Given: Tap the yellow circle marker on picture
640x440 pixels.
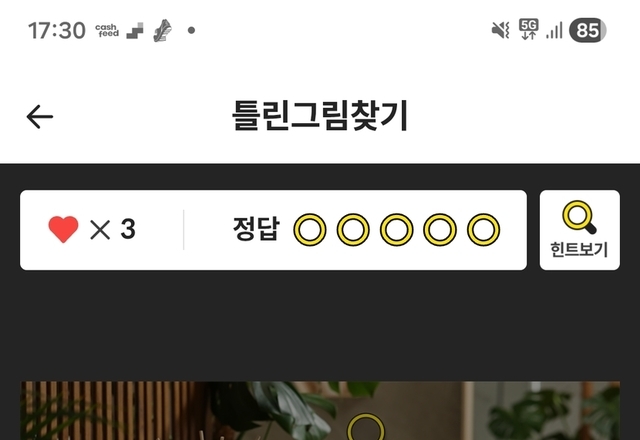Looking at the screenshot, I should [366, 427].
